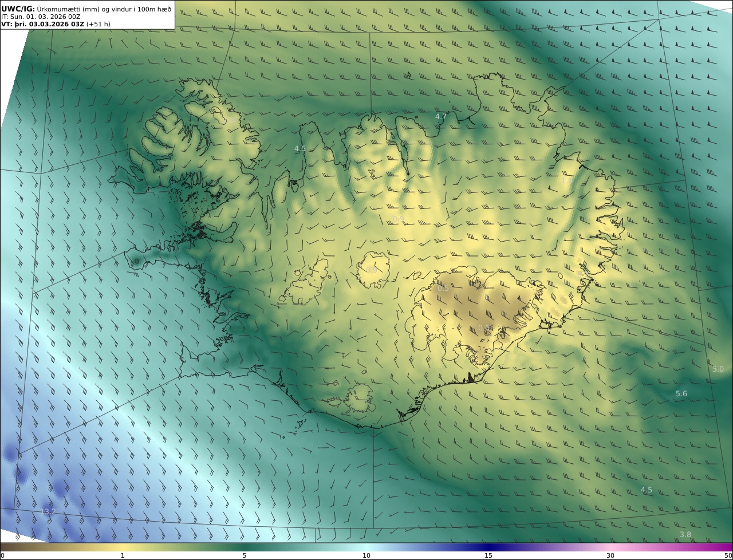Click the "UWC/IG:" bold title label

pyautogui.click(x=18, y=9)
